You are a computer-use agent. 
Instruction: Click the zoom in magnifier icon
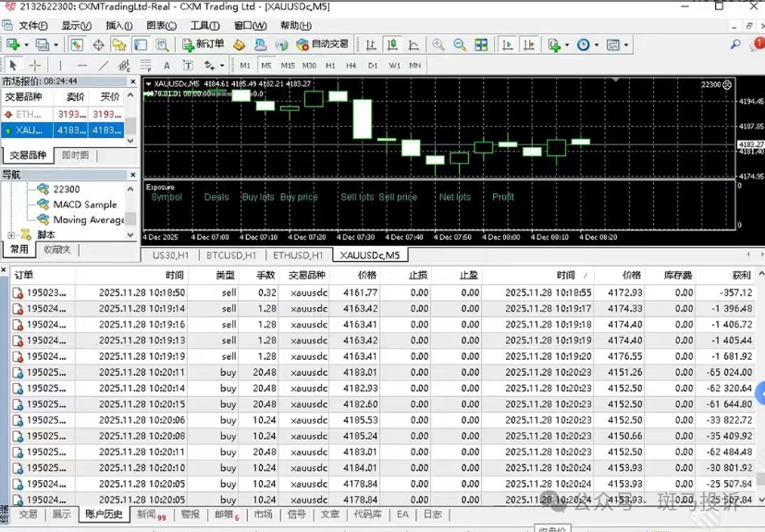tap(438, 44)
